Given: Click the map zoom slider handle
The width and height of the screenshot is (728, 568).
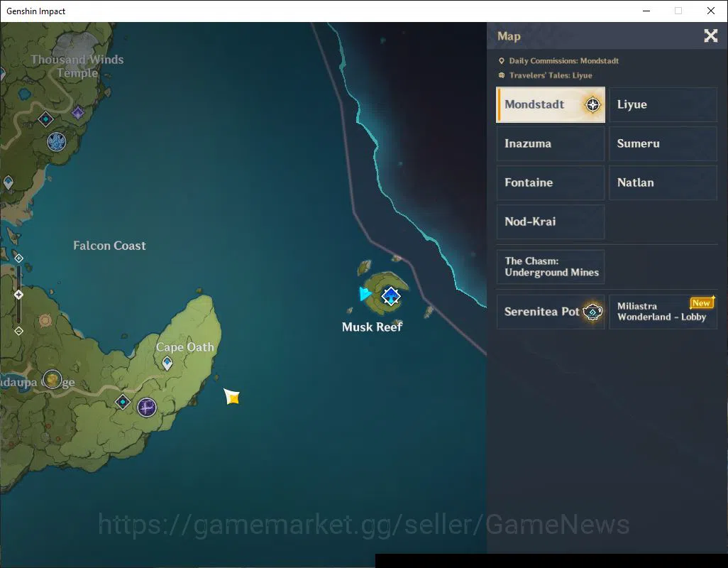Looking at the screenshot, I should pos(18,295).
